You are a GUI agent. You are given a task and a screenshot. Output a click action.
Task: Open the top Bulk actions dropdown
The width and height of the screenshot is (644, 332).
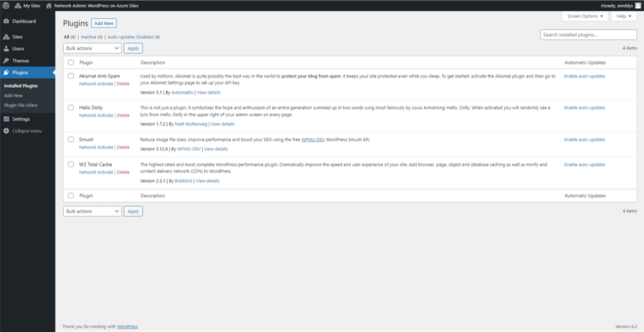[x=92, y=48]
